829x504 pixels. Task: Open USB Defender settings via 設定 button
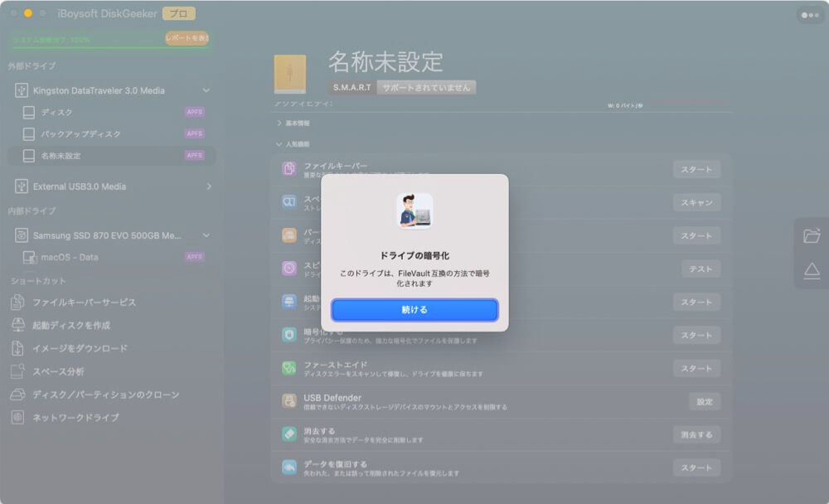coord(704,401)
